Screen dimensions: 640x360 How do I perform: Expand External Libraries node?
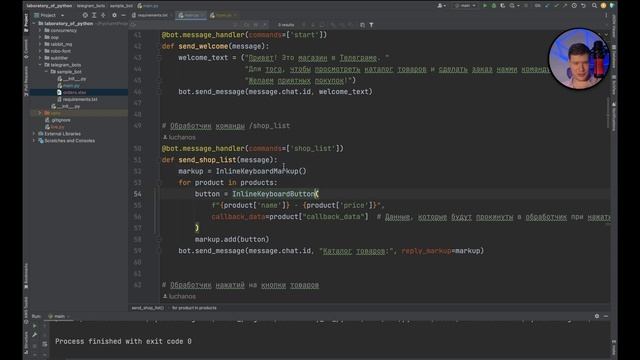(34, 133)
